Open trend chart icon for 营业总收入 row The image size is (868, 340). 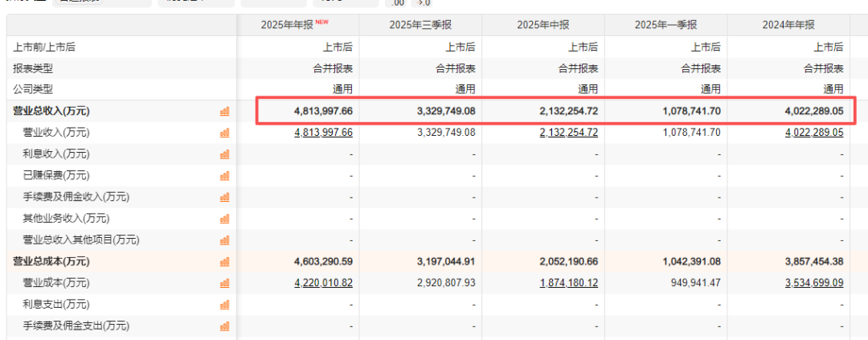tap(225, 111)
